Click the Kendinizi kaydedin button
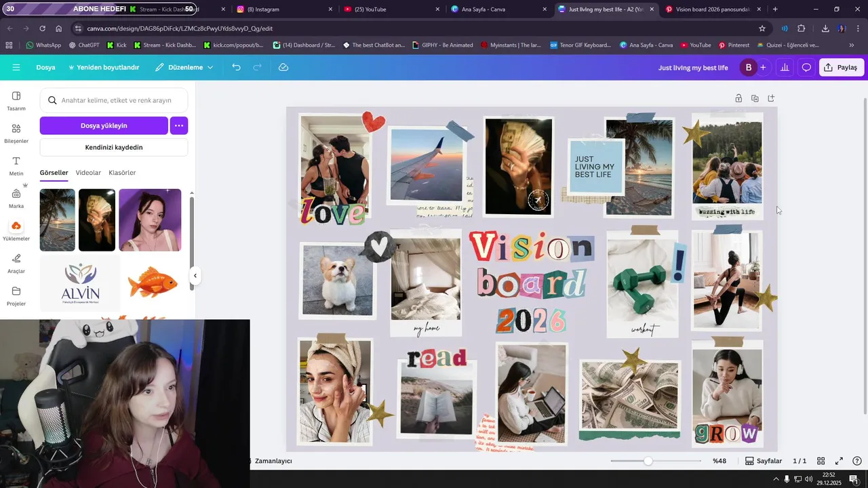The image size is (868, 488). tap(114, 147)
